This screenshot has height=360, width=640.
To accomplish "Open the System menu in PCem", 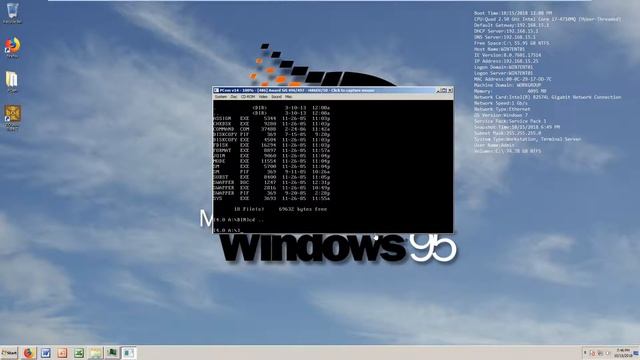I will click(x=220, y=97).
